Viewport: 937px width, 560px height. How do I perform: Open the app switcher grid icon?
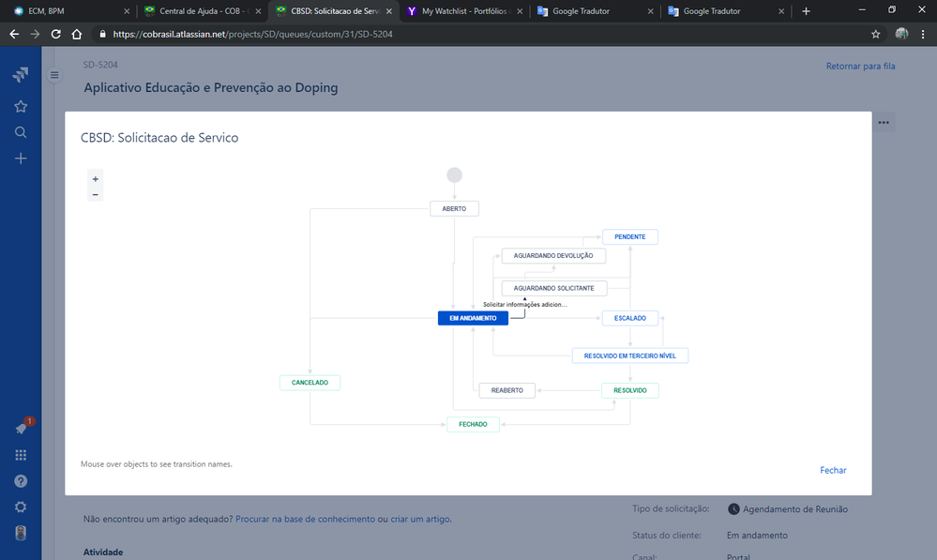tap(21, 456)
